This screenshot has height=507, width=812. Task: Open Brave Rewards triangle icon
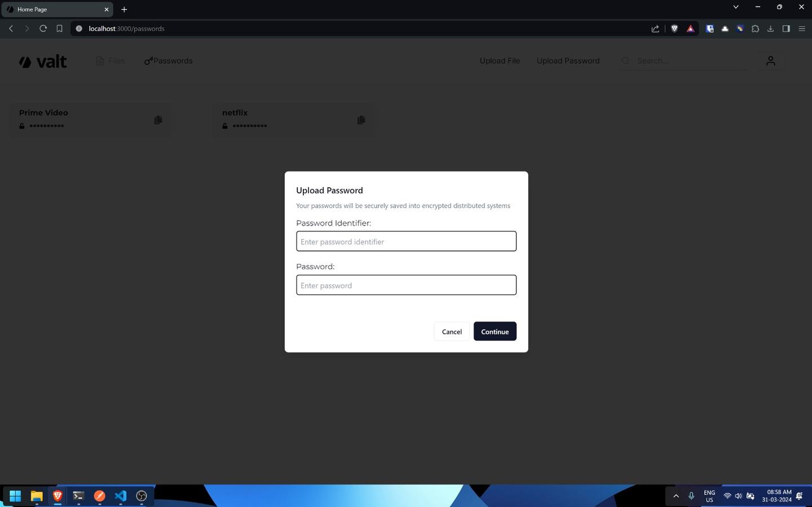point(690,29)
